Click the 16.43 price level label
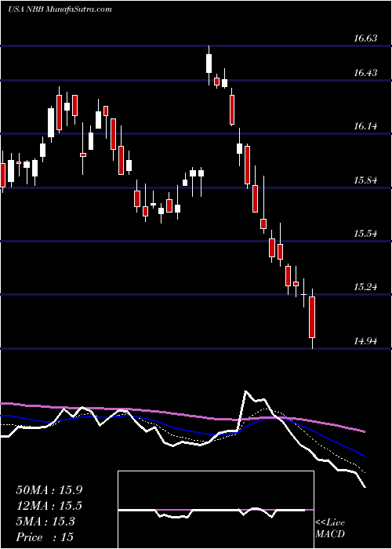 click(x=365, y=73)
